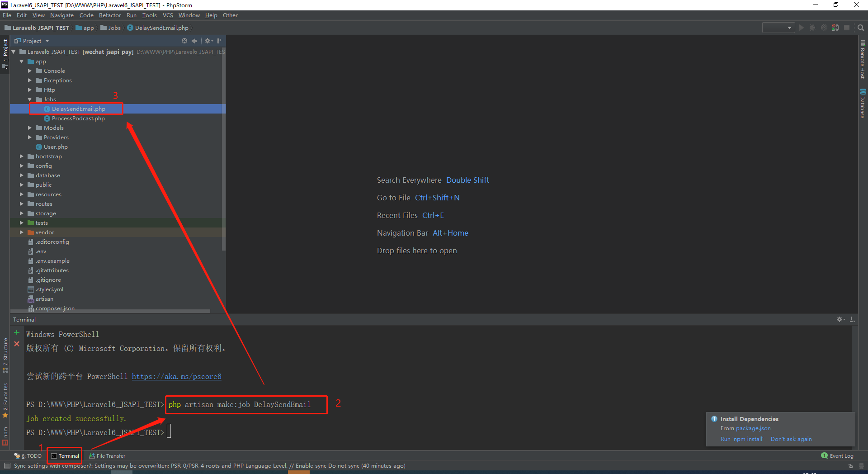This screenshot has height=474, width=868.
Task: Click package.json link in notification
Action: 753,428
